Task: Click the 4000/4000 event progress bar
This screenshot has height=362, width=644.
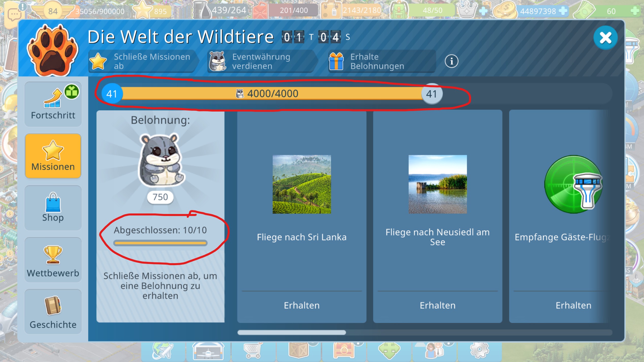Action: coord(273,94)
